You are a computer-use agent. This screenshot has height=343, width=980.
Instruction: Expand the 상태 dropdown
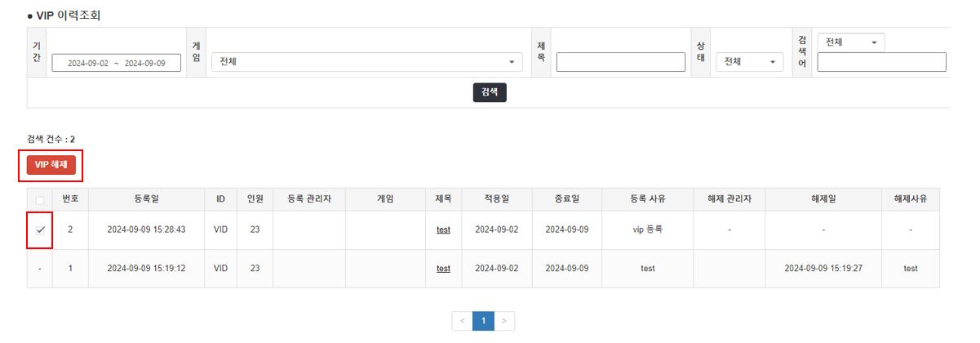point(749,62)
